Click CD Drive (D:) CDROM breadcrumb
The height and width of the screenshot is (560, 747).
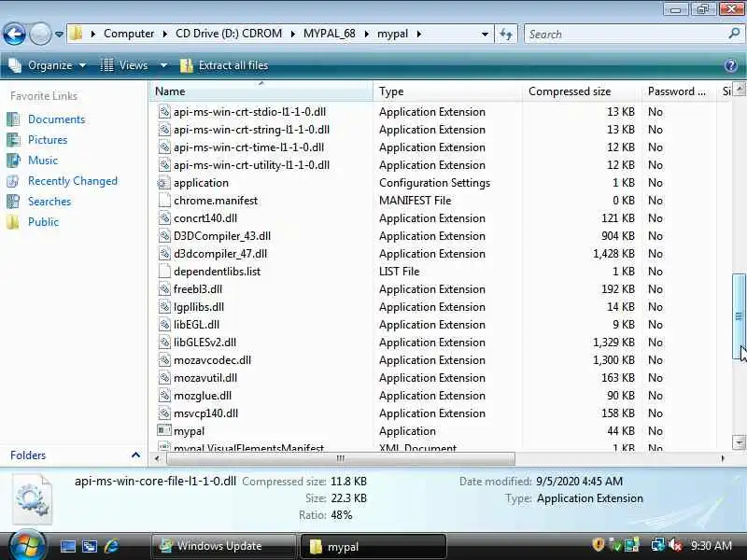click(229, 34)
